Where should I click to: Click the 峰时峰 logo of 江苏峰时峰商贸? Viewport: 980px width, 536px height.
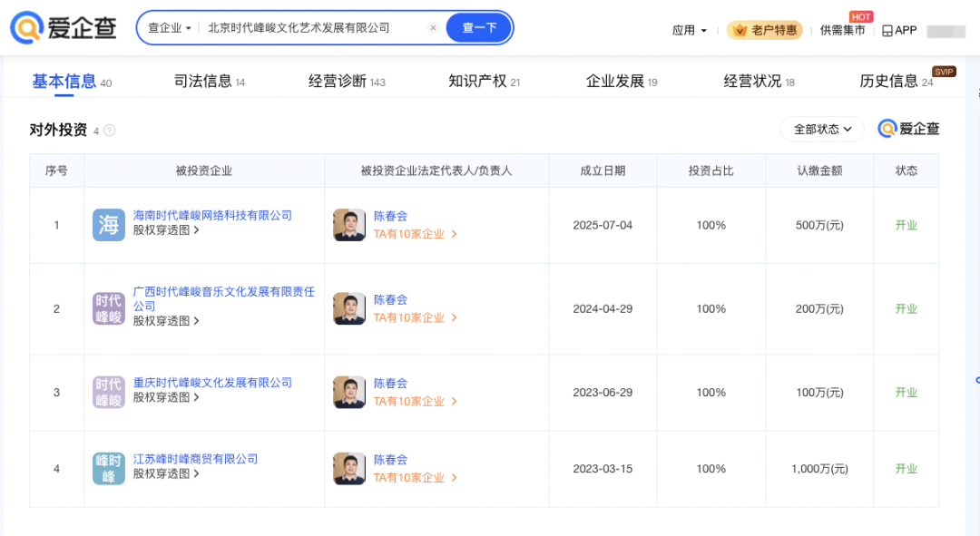coord(109,469)
